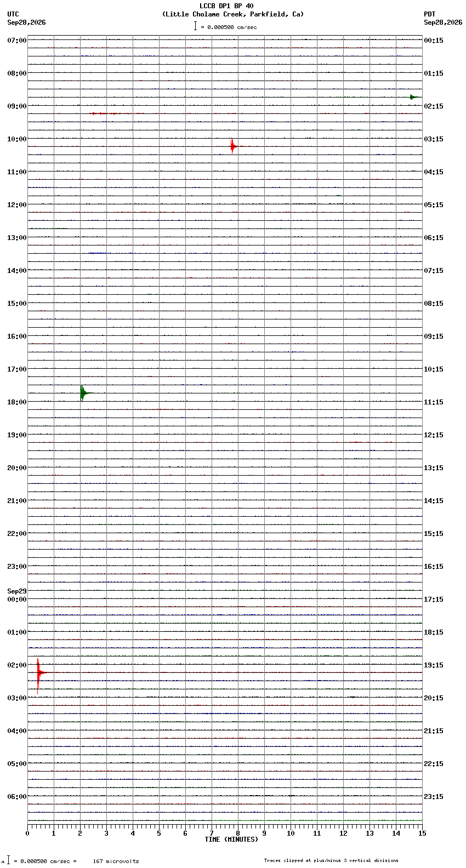This screenshot has width=466, height=868.
Task: Click the '14:00' UTC time label
Action: coord(17,271)
